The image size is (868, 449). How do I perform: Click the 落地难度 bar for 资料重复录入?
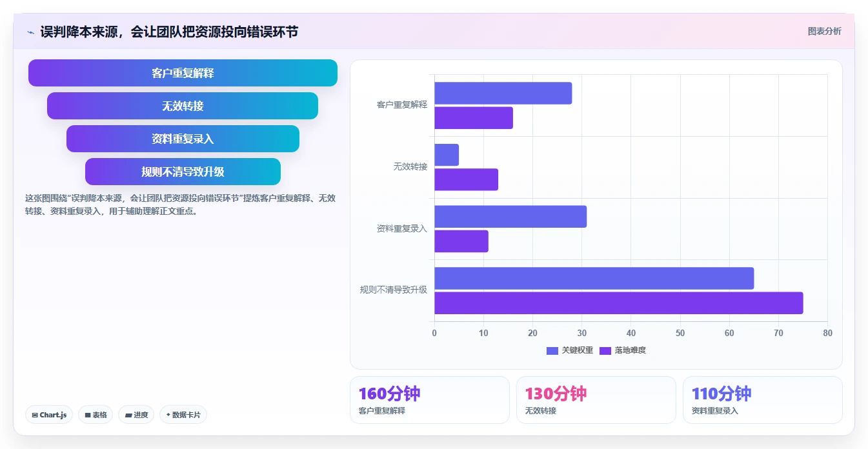click(x=461, y=241)
